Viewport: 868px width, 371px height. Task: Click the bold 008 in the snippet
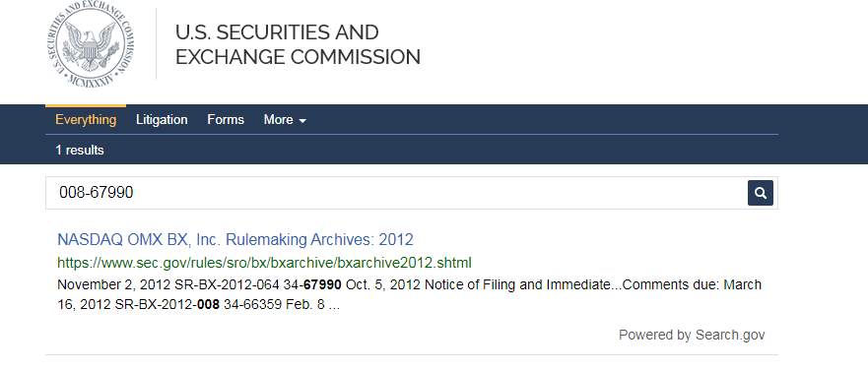point(209,305)
